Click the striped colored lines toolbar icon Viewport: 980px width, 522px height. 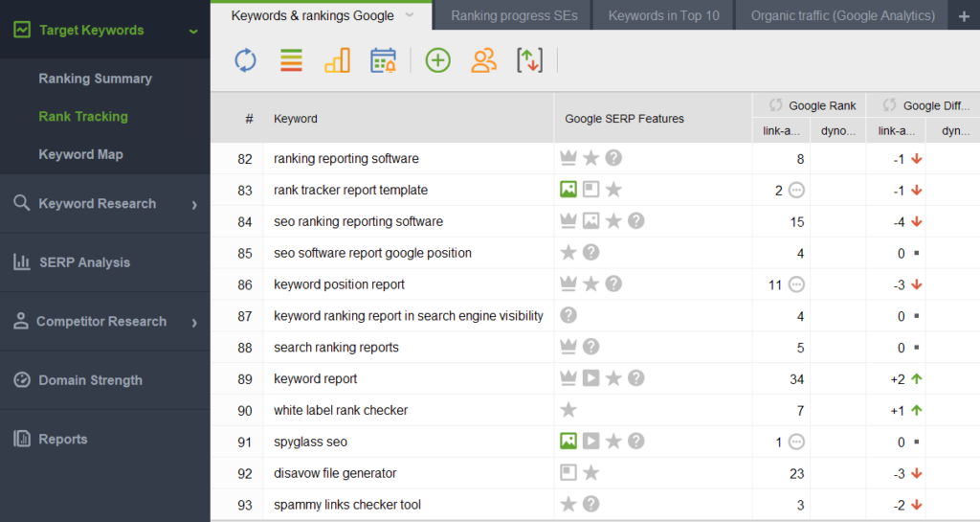291,61
